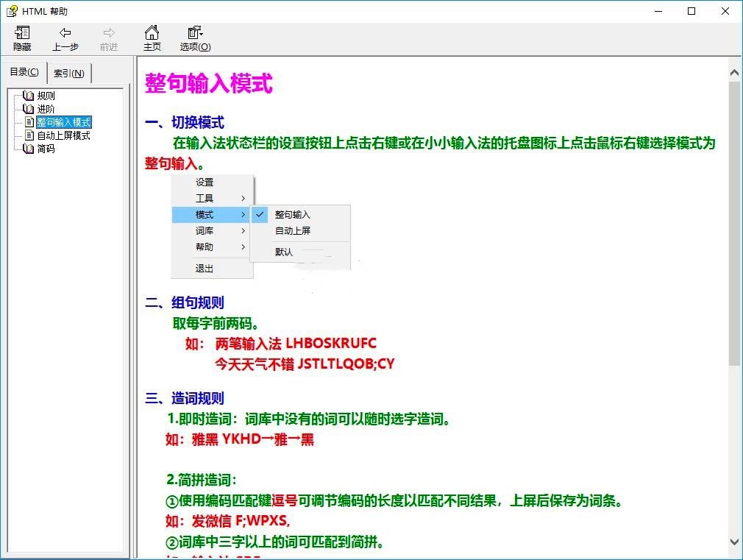Click the book icon beside 简码
The width and height of the screenshot is (743, 560).
tap(29, 149)
